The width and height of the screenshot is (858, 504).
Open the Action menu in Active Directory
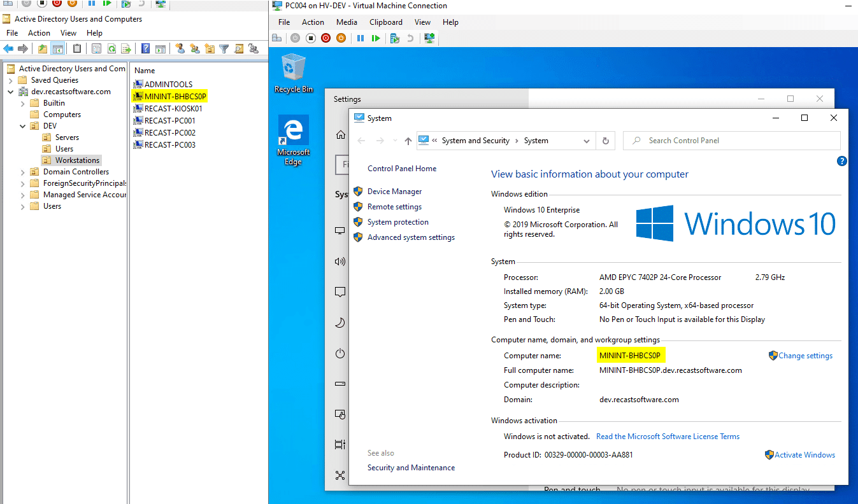point(39,32)
